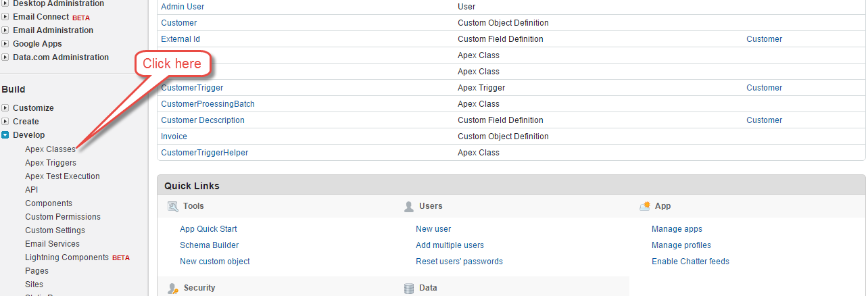Click the Data section database icon
This screenshot has height=296, width=868.
(x=408, y=289)
